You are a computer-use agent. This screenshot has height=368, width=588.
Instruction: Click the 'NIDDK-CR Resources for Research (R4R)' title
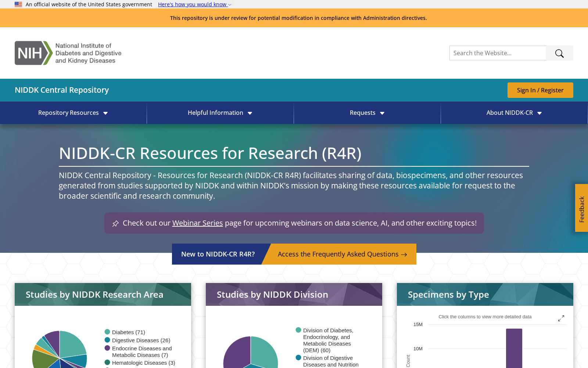point(210,153)
